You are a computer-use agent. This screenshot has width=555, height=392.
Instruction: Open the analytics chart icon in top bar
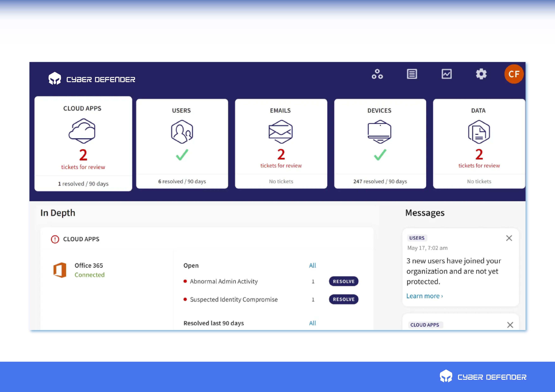point(447,74)
